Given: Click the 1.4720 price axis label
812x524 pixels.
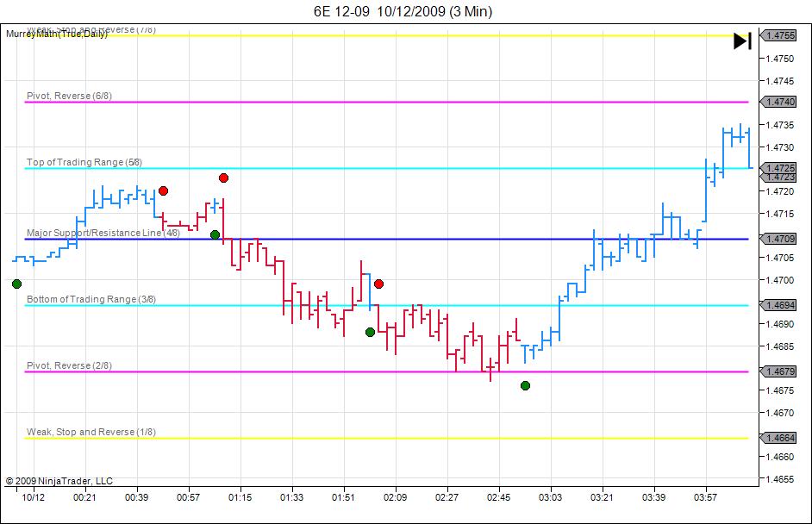Looking at the screenshot, I should point(780,191).
